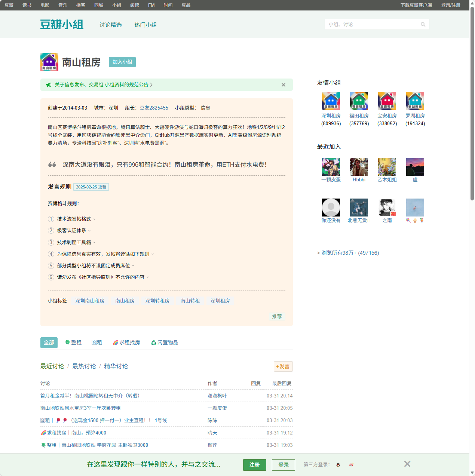The height and width of the screenshot is (476, 475).
Task: Click the 加入小组 button
Action: point(122,62)
